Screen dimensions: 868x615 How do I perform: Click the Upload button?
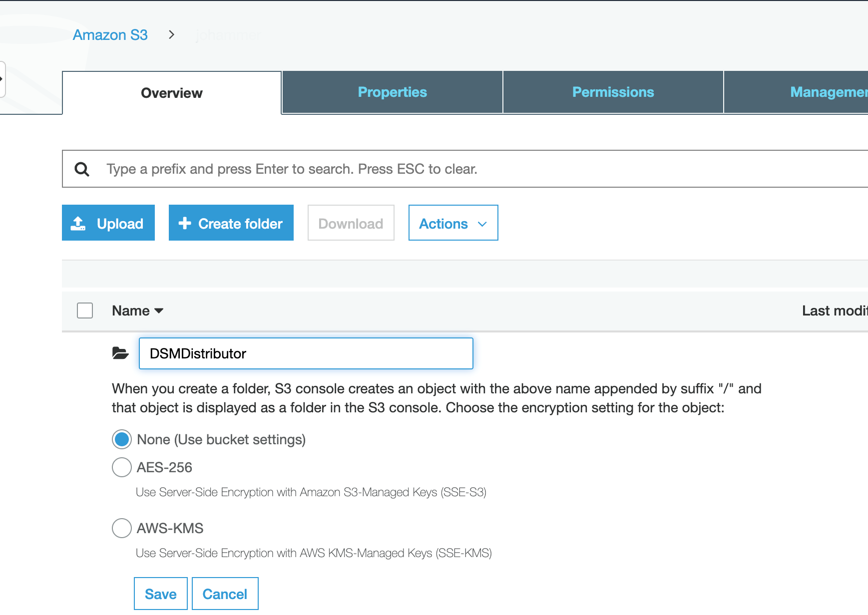[108, 223]
